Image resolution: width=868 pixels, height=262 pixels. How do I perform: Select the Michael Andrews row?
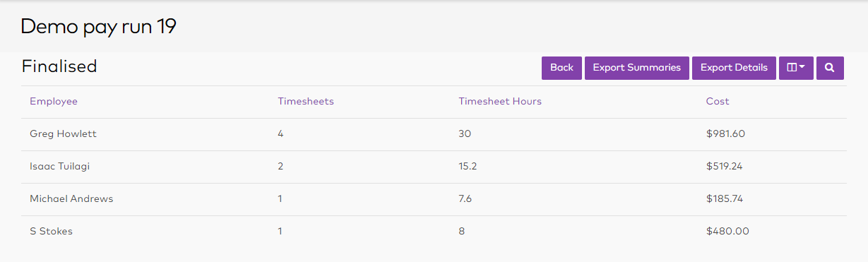point(434,199)
